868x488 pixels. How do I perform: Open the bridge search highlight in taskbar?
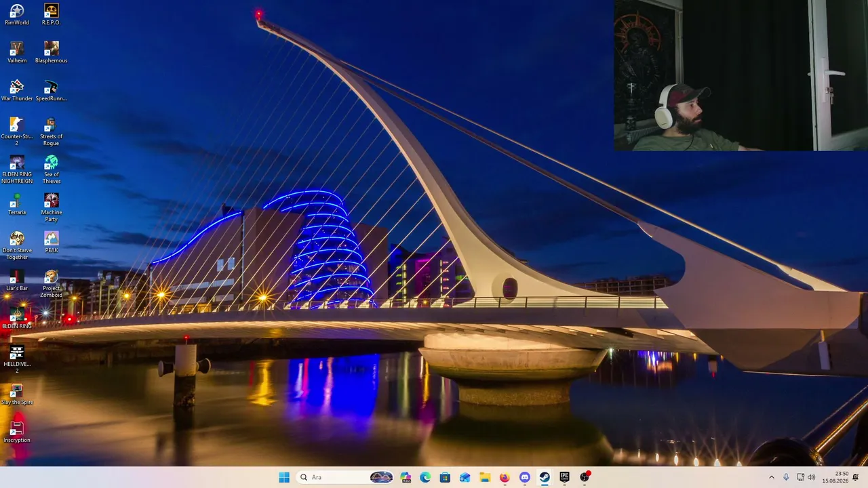pyautogui.click(x=381, y=477)
